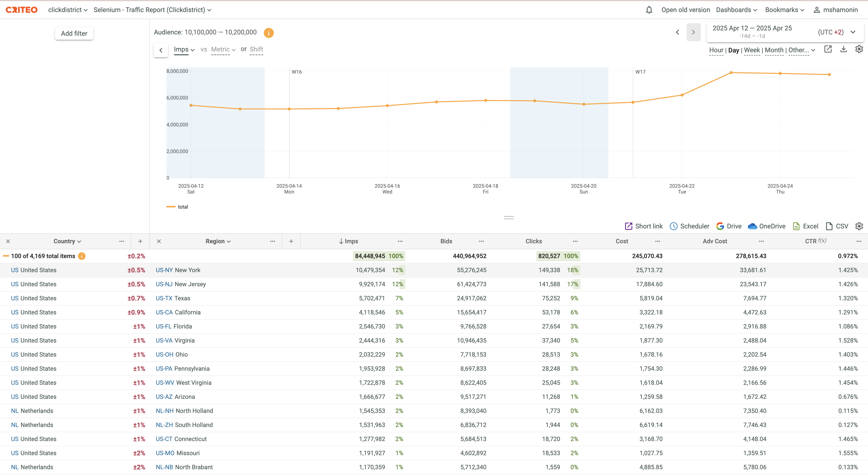Export table to Google Drive
868x476 pixels.
point(728,226)
